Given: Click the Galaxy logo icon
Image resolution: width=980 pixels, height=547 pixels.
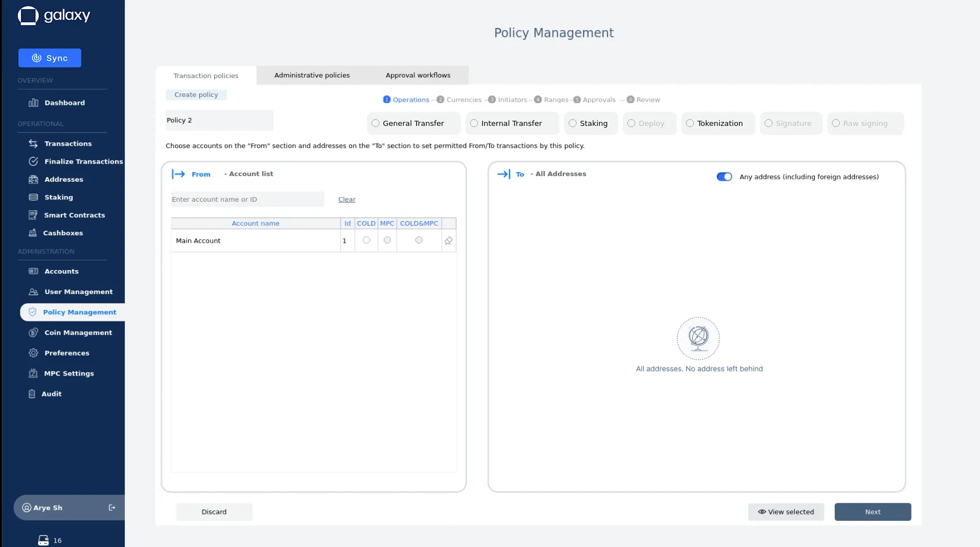Looking at the screenshot, I should [x=28, y=15].
